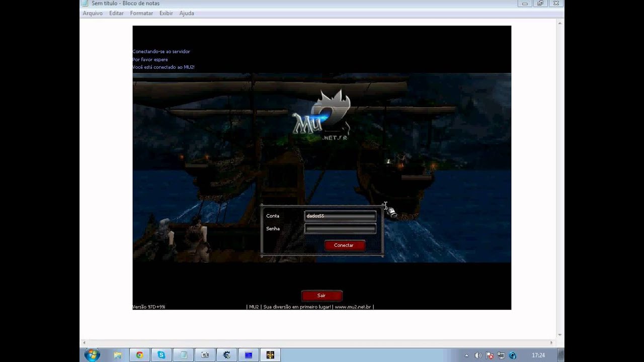Open the Editar menu
The image size is (644, 362).
pos(116,13)
